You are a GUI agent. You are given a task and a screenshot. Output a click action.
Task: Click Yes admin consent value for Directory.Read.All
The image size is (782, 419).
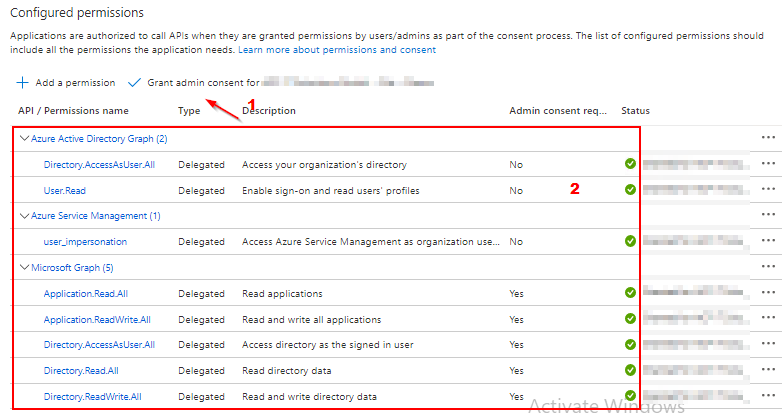(517, 371)
